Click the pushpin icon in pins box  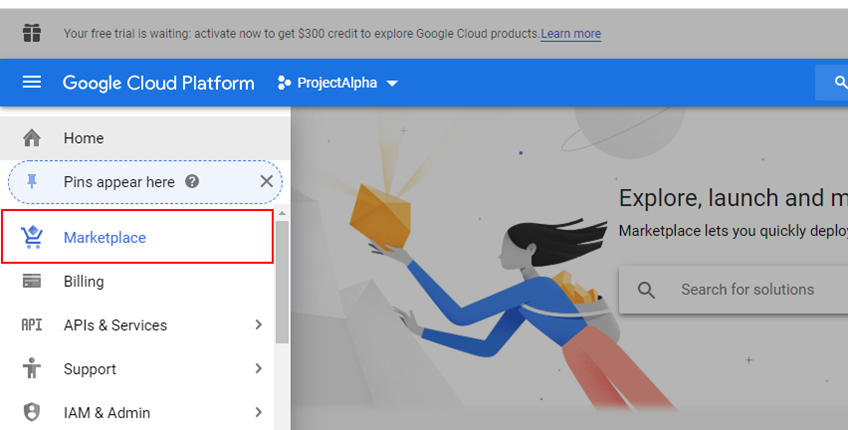(32, 182)
